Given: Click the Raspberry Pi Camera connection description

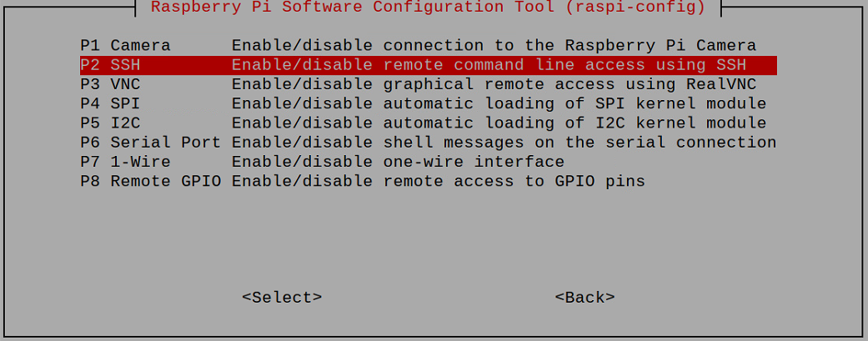Looking at the screenshot, I should coord(494,45).
